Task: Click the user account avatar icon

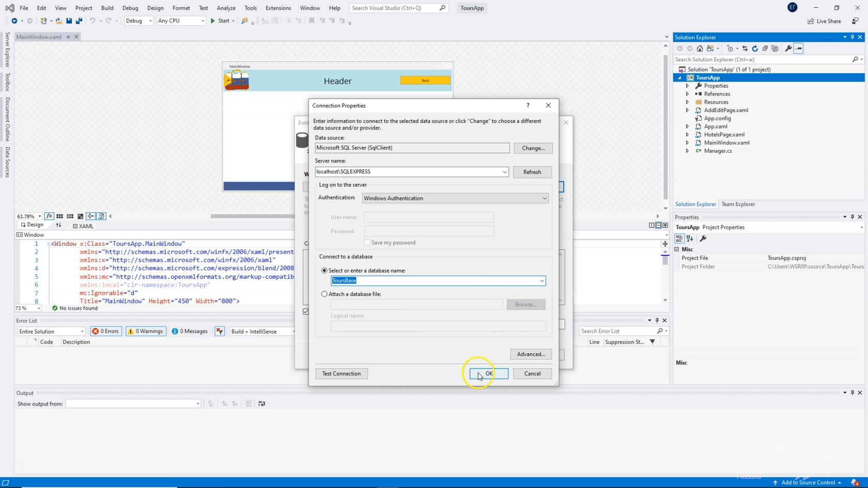Action: [792, 7]
